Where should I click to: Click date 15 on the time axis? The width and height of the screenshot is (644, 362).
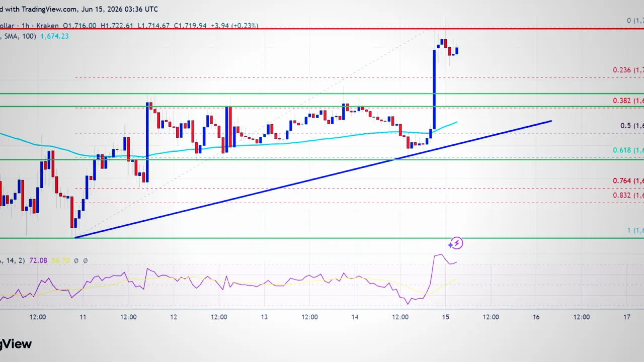[446, 317]
